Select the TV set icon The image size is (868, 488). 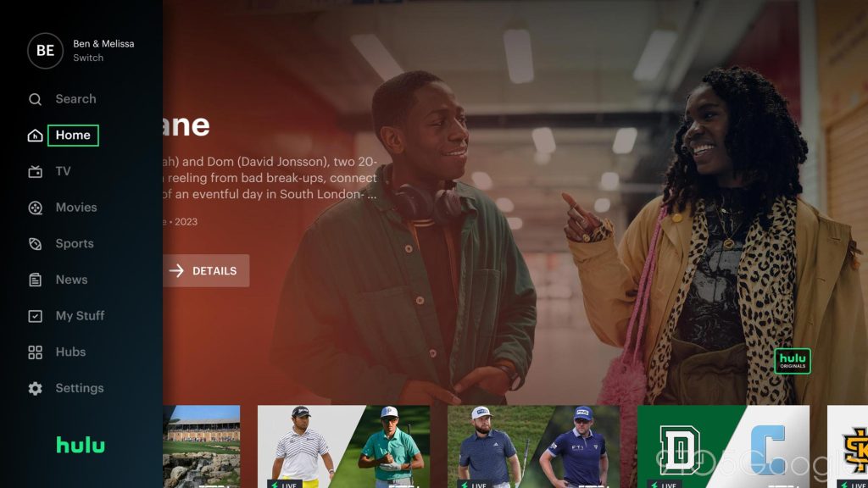[35, 172]
